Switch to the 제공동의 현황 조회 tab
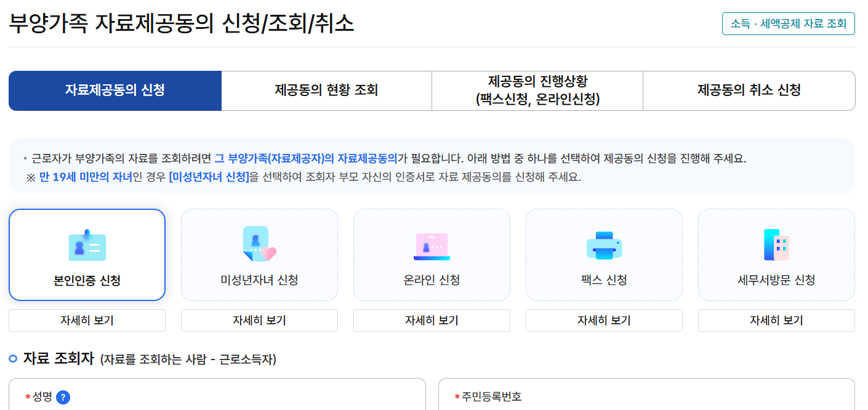This screenshot has width=868, height=410. [326, 90]
